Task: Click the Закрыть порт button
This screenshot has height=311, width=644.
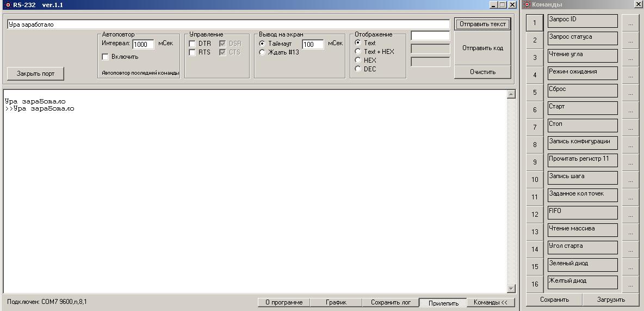Action: [x=35, y=74]
